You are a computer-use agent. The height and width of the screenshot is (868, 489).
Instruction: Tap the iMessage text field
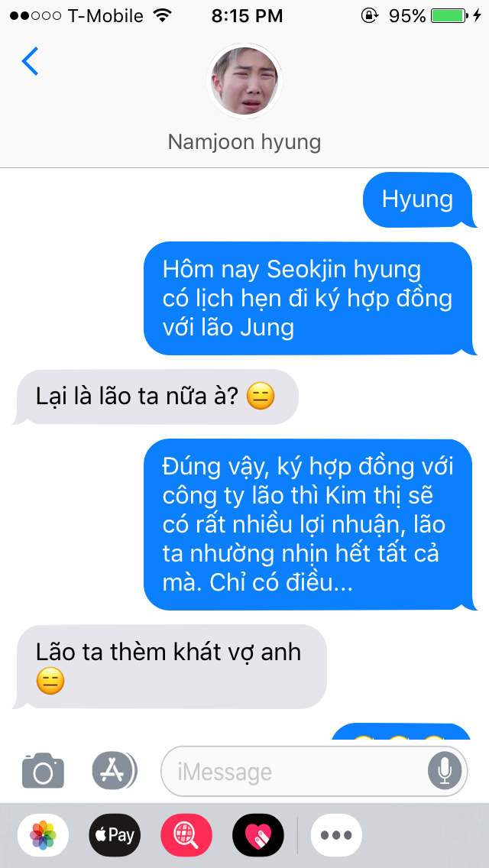314,771
